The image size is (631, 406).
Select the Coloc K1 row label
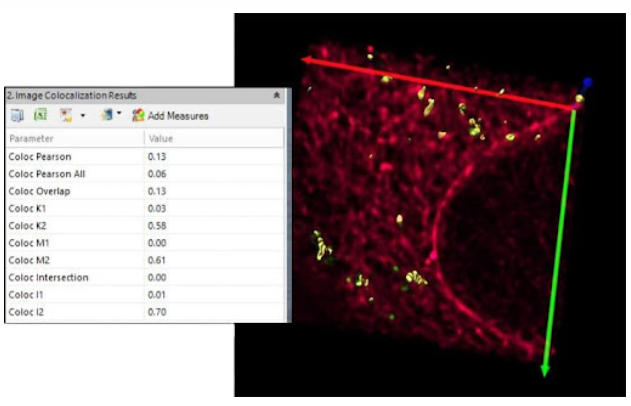[x=27, y=208]
